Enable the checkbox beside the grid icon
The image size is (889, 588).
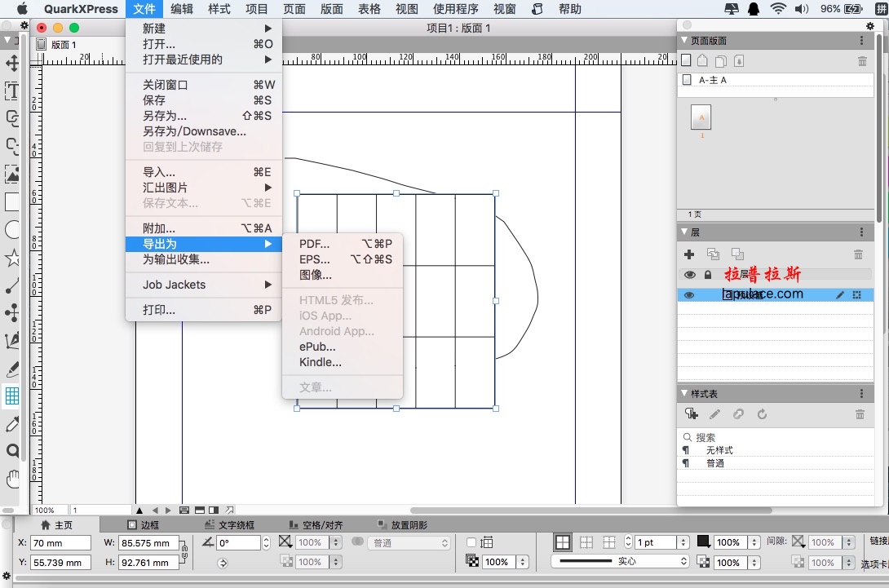471,542
